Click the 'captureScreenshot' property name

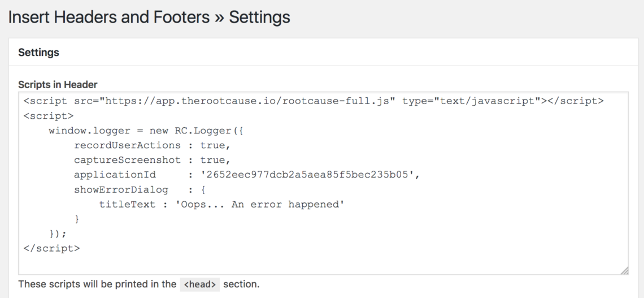(127, 160)
